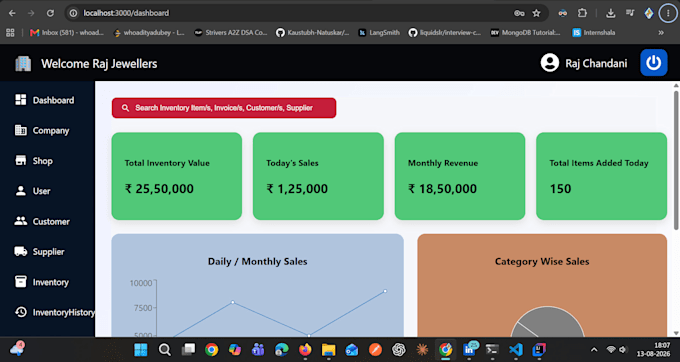Screen dimensions: 680x362
Task: Open Windows Start menu
Action: pyautogui.click(x=141, y=349)
